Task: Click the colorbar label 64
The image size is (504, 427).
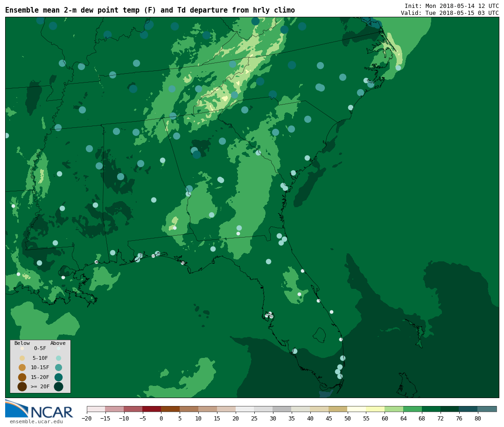Action: click(x=403, y=418)
